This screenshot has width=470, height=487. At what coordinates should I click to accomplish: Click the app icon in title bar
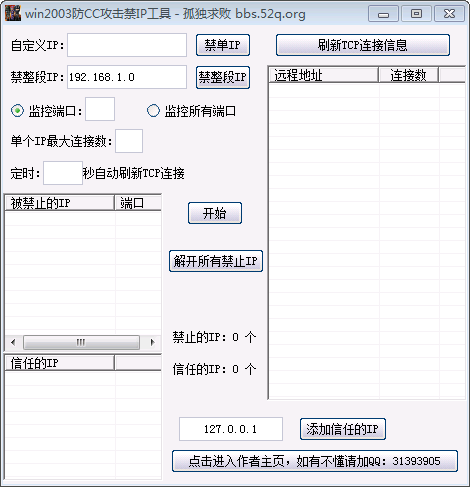(x=13, y=13)
